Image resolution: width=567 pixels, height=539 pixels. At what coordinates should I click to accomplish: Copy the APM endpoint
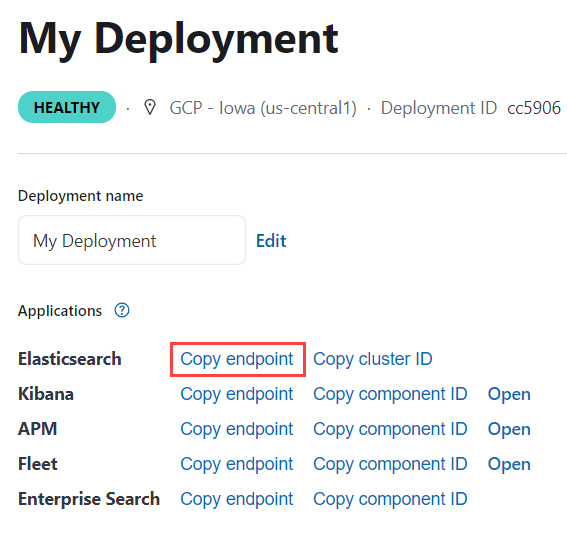237,429
